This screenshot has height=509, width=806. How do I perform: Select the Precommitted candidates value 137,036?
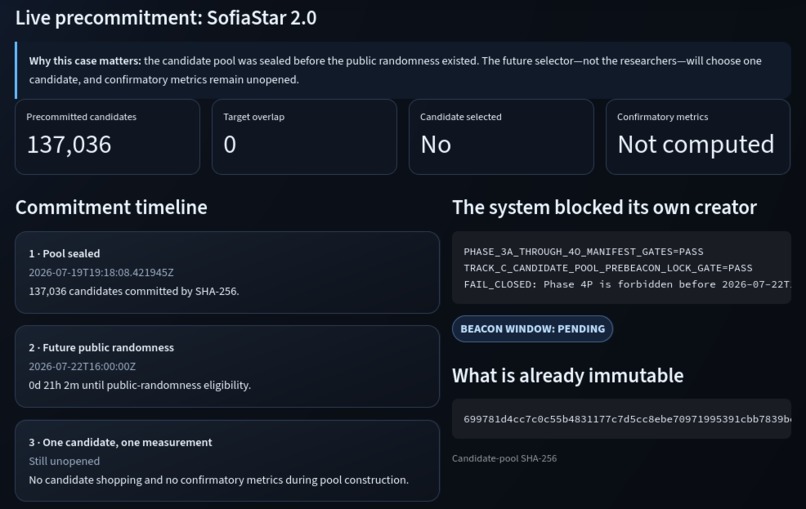(69, 144)
